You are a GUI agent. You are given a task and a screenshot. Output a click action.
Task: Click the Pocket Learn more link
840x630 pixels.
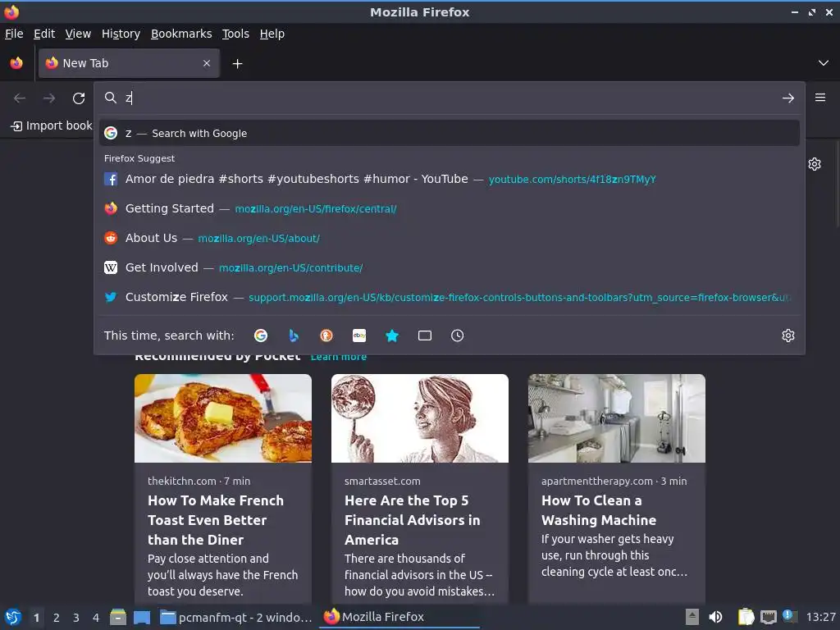(339, 356)
